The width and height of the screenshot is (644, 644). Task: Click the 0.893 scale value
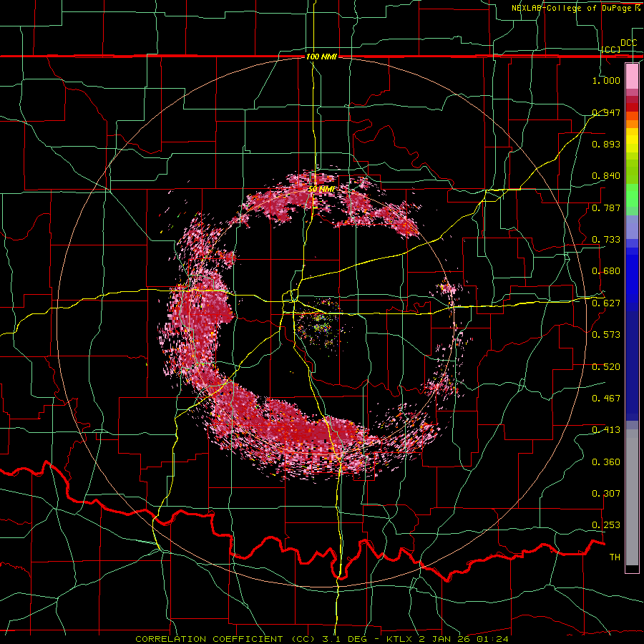(606, 144)
